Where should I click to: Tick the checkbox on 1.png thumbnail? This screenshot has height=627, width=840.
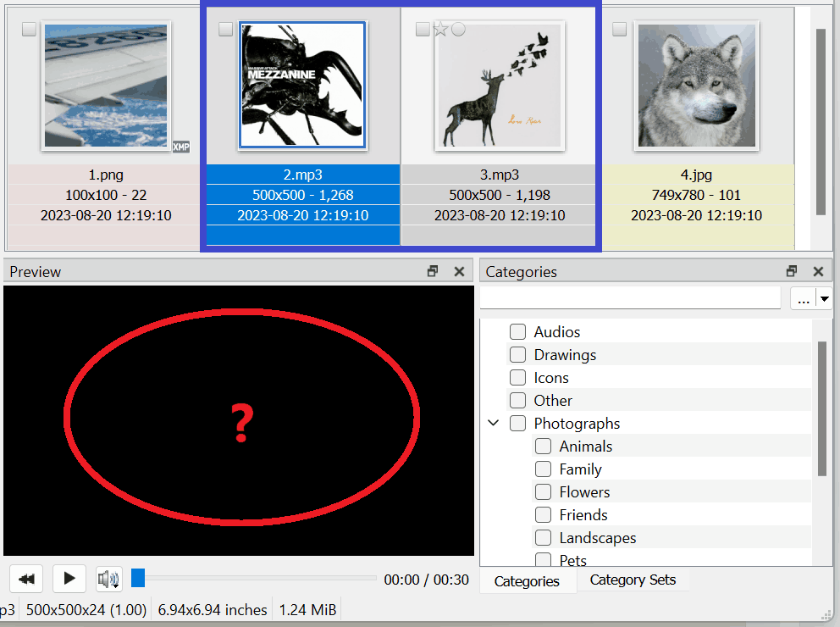click(x=29, y=29)
